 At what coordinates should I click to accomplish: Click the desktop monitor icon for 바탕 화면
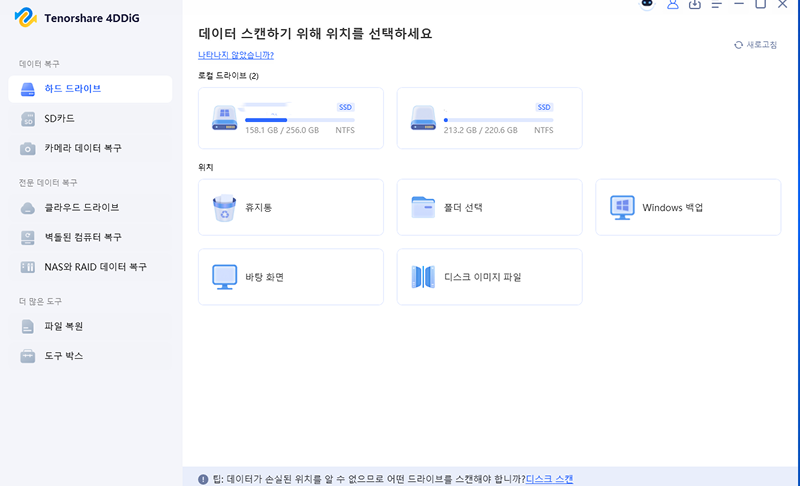(224, 277)
